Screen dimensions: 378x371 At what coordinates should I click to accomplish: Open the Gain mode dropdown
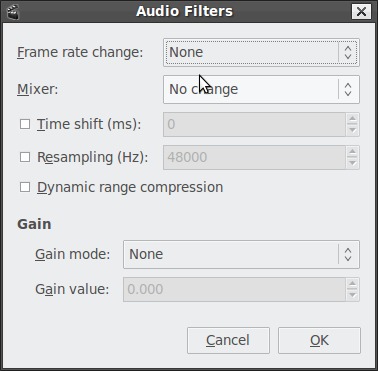(241, 254)
